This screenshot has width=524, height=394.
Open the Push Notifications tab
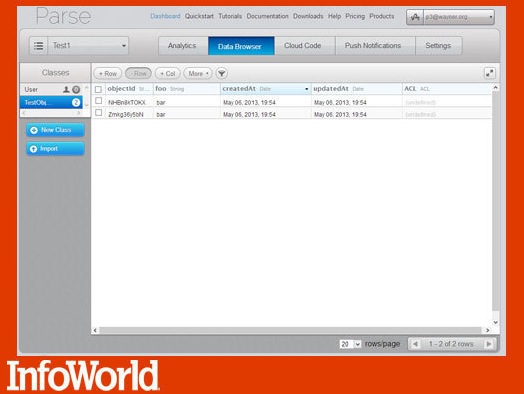tap(374, 46)
